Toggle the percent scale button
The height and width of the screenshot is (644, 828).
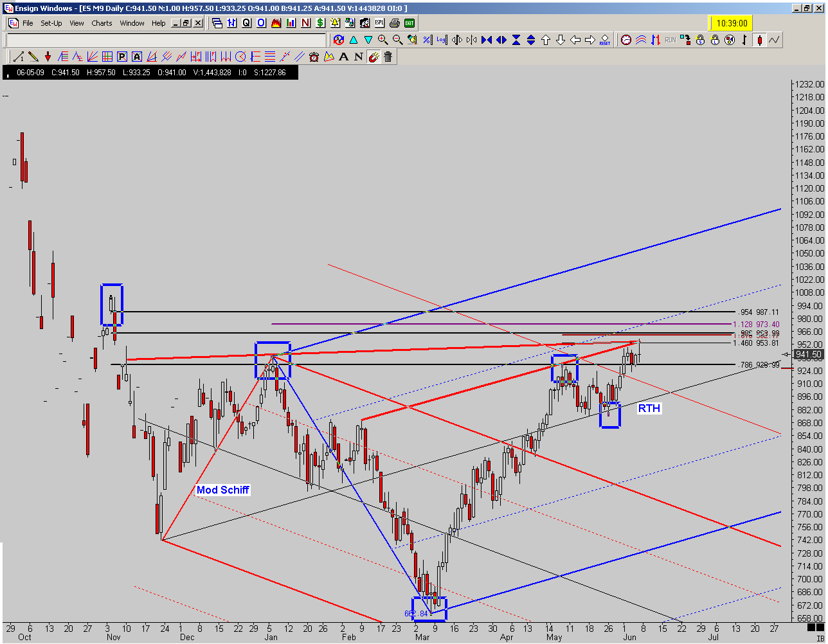[428, 40]
